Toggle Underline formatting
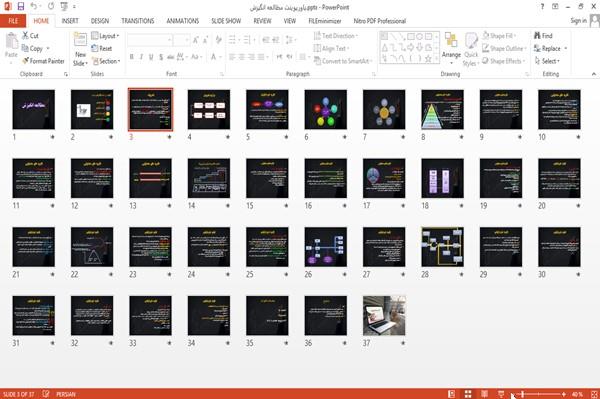The height and width of the screenshot is (399, 600). tap(151, 57)
